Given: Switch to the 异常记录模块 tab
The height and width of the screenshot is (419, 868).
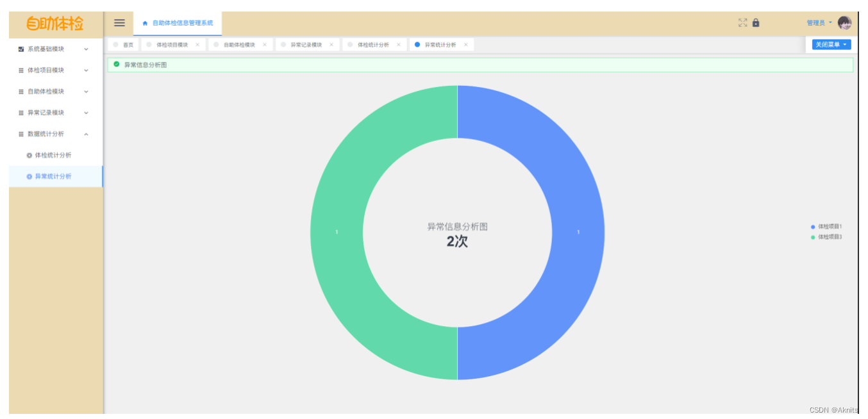Looking at the screenshot, I should tap(306, 45).
